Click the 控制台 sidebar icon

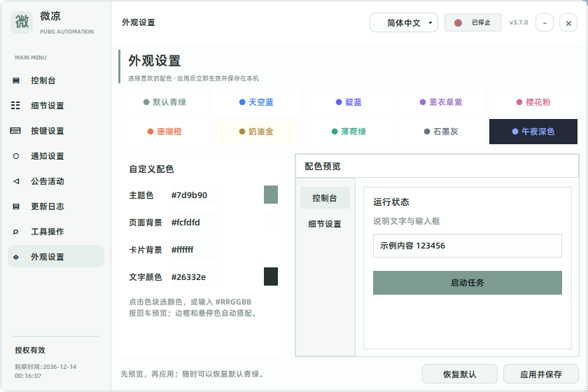[15, 80]
